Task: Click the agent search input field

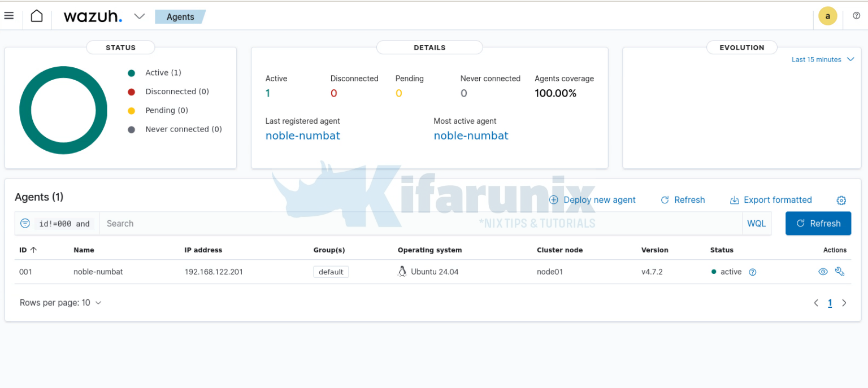Action: 226,223
